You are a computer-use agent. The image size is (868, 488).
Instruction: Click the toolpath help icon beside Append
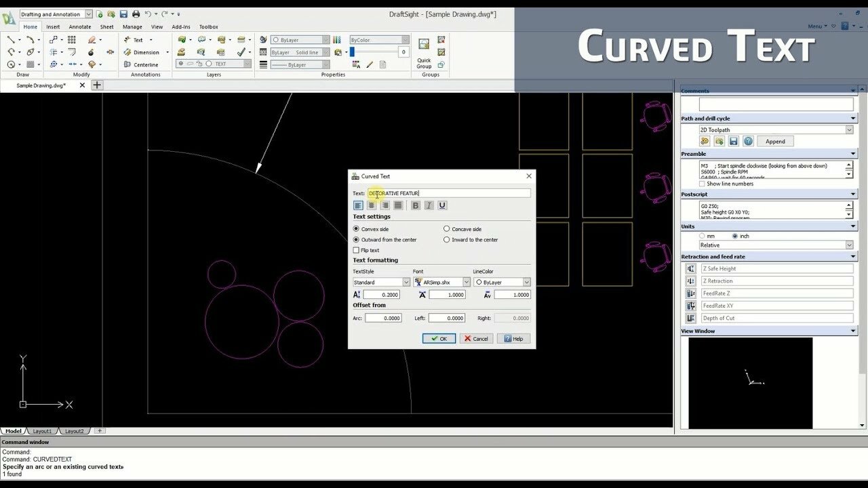(748, 142)
